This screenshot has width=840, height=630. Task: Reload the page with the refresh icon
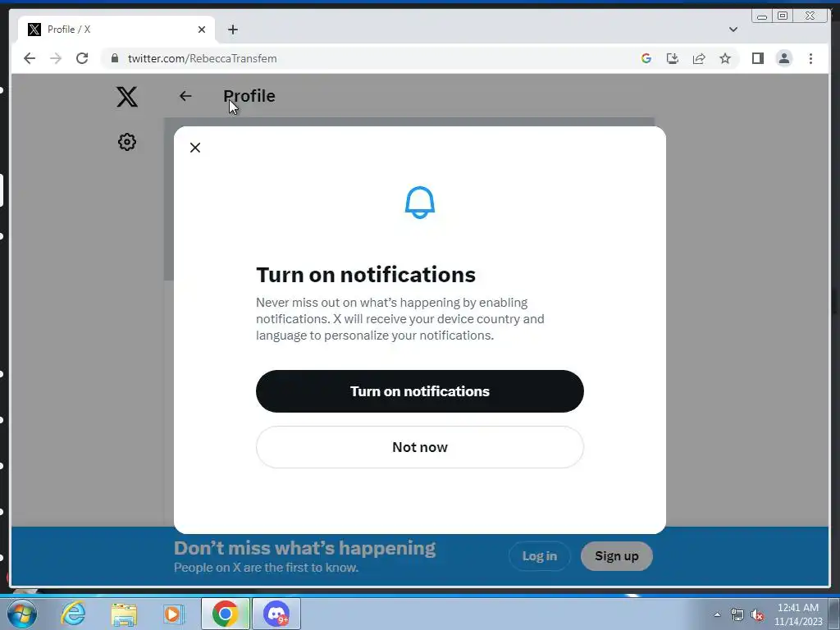click(x=82, y=58)
